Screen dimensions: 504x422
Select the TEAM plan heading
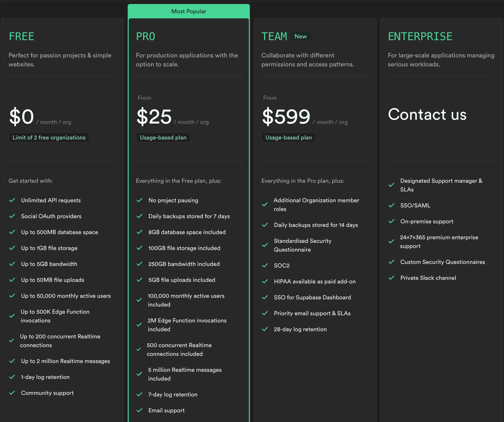point(274,37)
